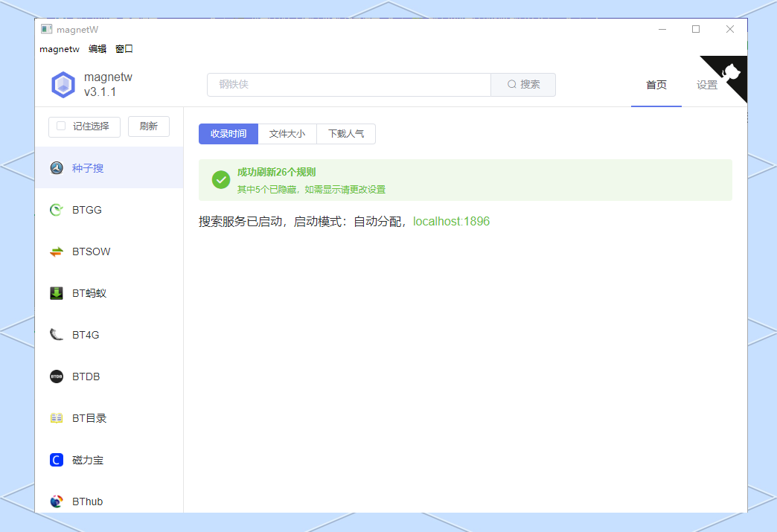Select the BTDB source icon
Screen dimensions: 777x532
pyautogui.click(x=57, y=376)
